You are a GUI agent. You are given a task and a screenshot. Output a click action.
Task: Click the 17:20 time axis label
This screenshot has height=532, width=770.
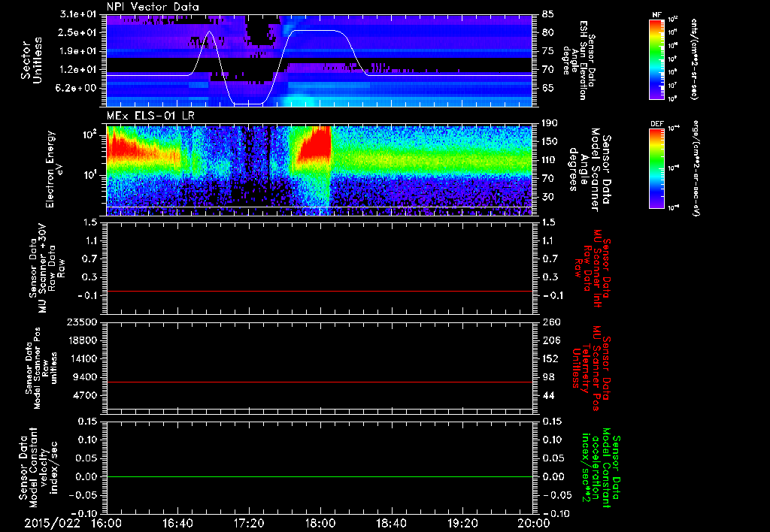coord(248,523)
